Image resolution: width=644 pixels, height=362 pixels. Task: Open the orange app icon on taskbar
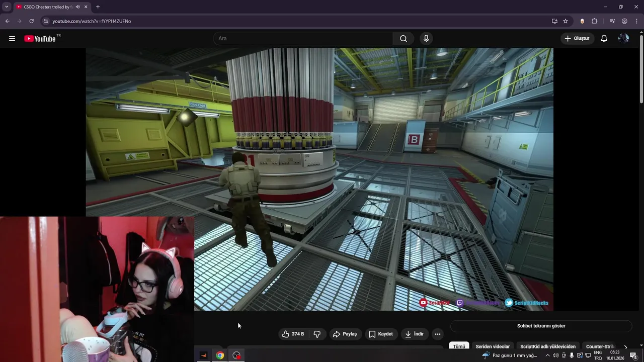pyautogui.click(x=203, y=355)
